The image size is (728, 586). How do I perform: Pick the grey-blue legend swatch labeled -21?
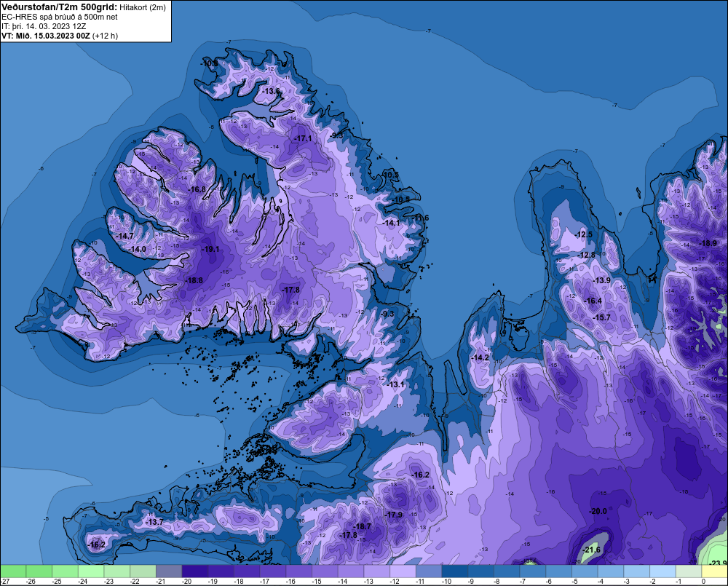(169, 571)
